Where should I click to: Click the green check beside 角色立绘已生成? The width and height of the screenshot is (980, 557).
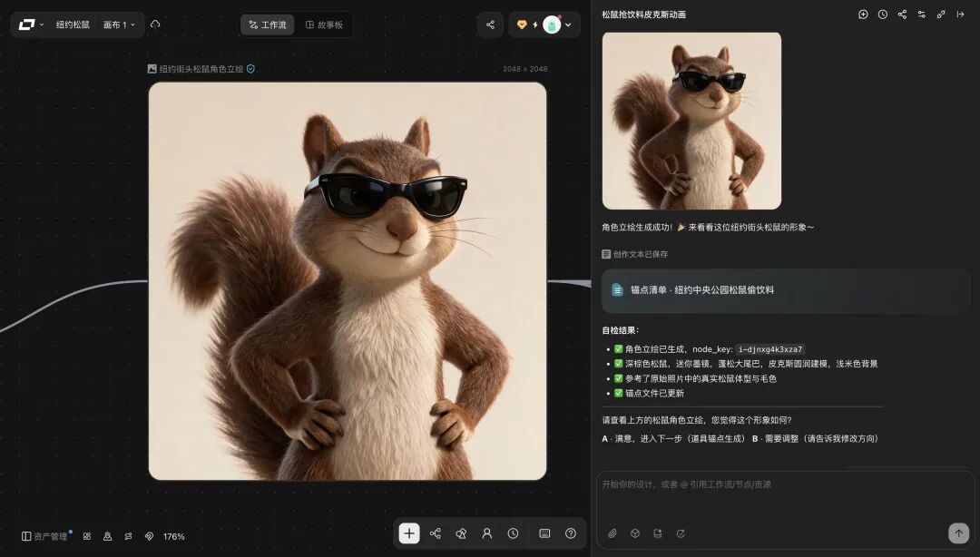pos(619,349)
